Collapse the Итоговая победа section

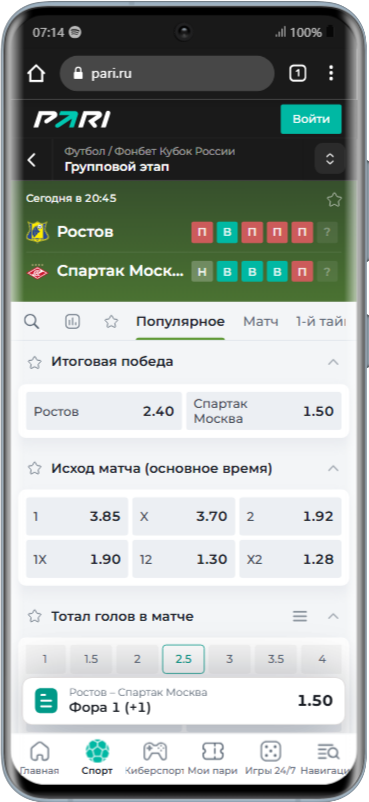[333, 362]
